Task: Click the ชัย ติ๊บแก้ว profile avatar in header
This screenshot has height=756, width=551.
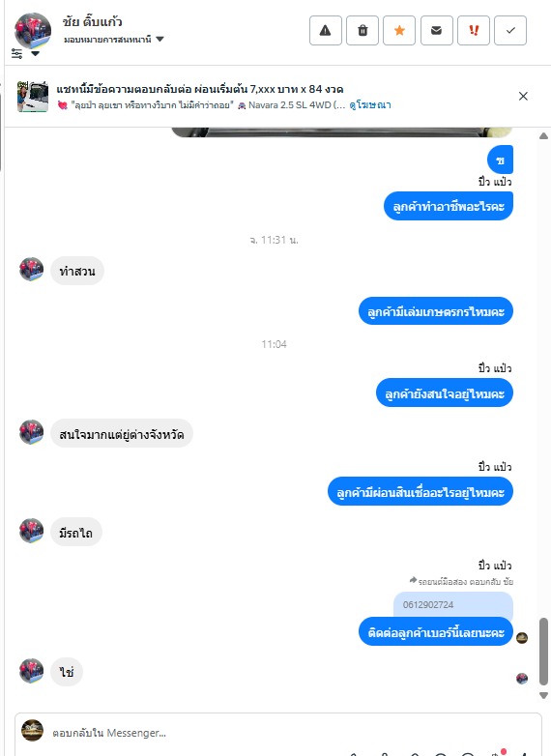Action: (x=33, y=30)
